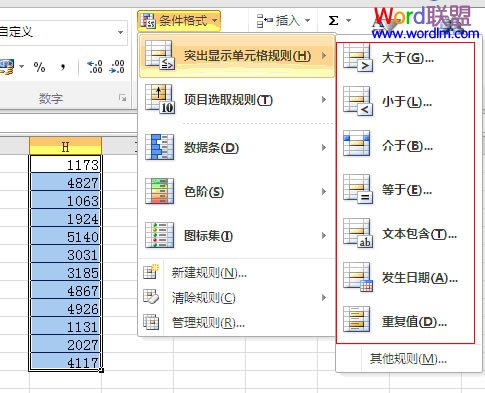Choose 管理规则(R)... manage rules
Screen dimensions: 485x393
tap(237, 322)
